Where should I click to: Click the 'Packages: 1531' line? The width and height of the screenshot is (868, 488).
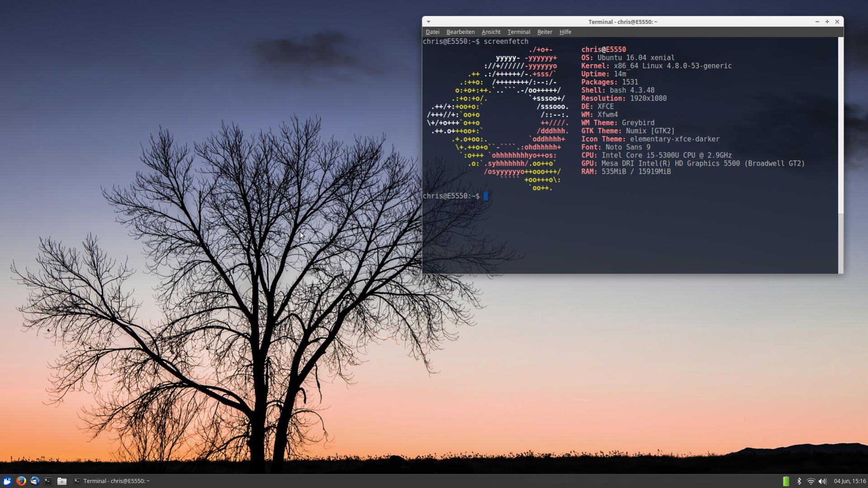[610, 82]
